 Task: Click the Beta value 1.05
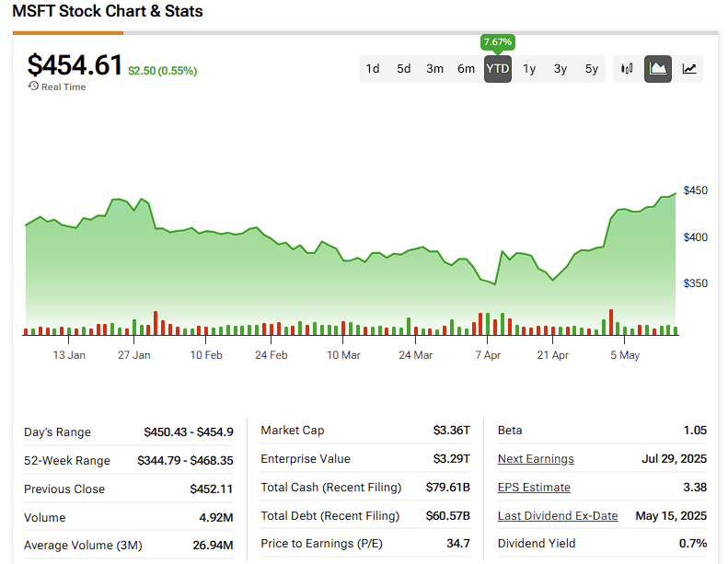695,431
